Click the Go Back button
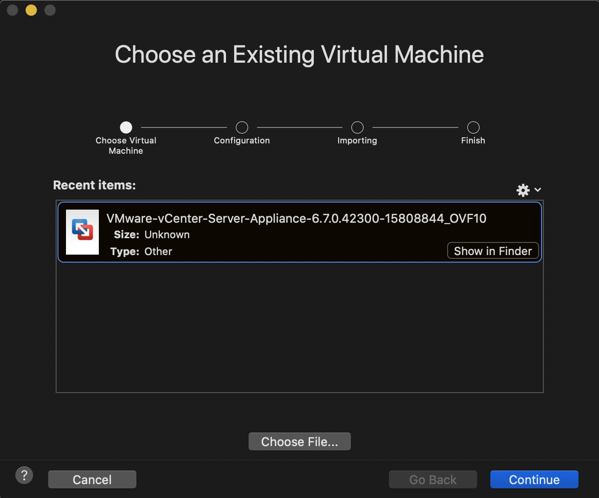599x498 pixels. pyautogui.click(x=433, y=479)
